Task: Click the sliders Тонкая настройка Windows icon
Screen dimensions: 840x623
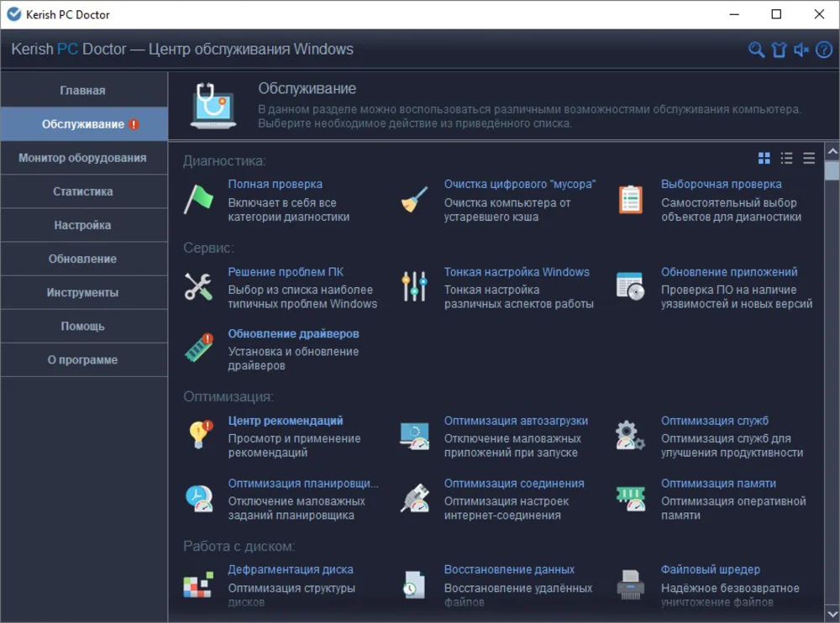Action: point(415,287)
